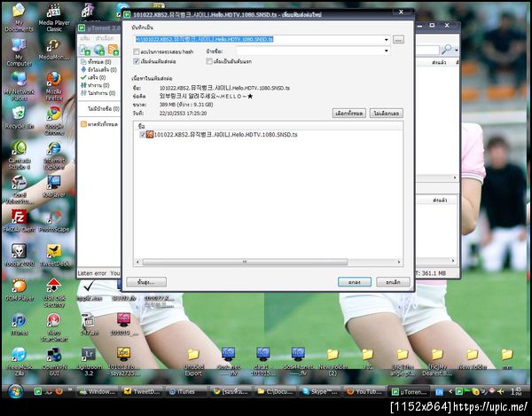Click the Windows Start orb
Viewport: 532px width, 416px height.
click(x=15, y=391)
